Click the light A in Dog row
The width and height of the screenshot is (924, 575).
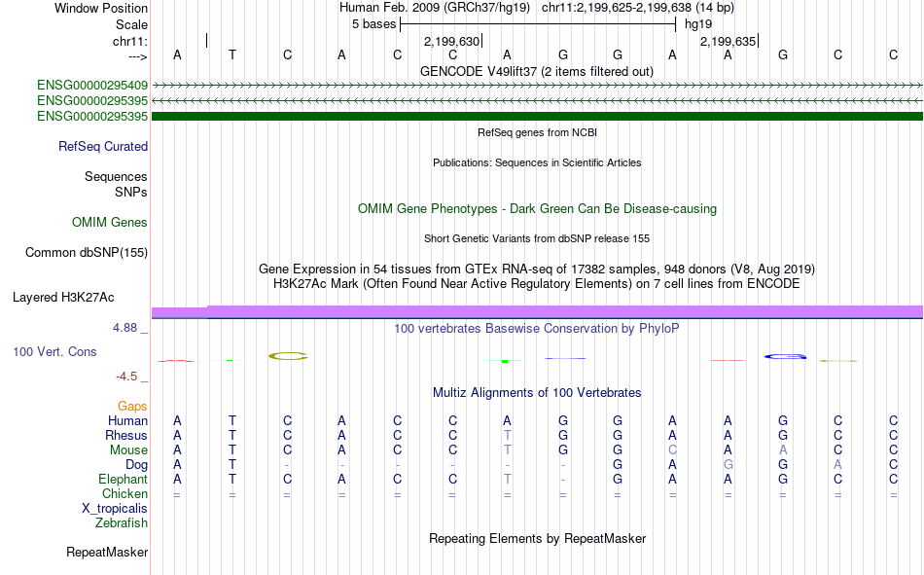tap(838, 465)
